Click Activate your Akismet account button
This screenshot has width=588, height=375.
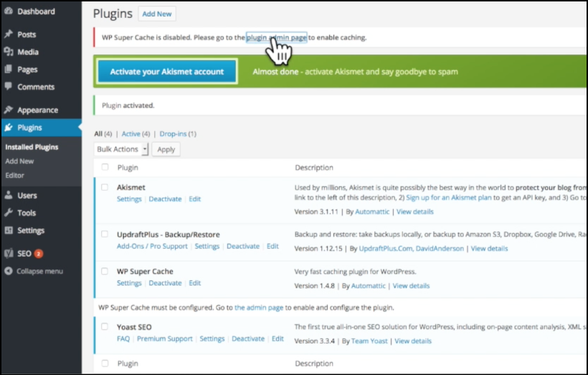coord(167,72)
